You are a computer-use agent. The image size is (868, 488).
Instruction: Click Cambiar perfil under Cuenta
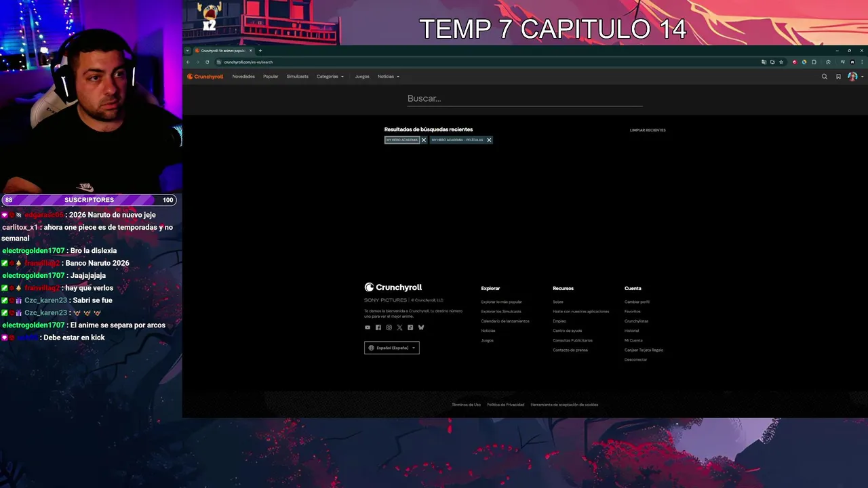click(x=637, y=302)
